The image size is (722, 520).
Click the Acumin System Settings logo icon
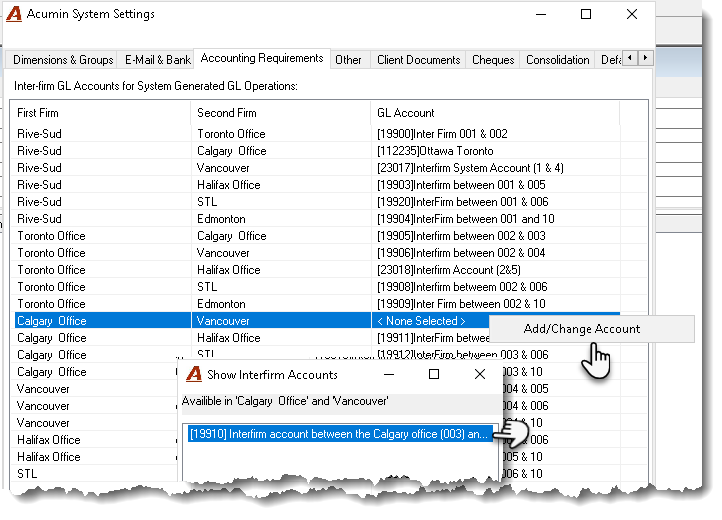pos(14,14)
